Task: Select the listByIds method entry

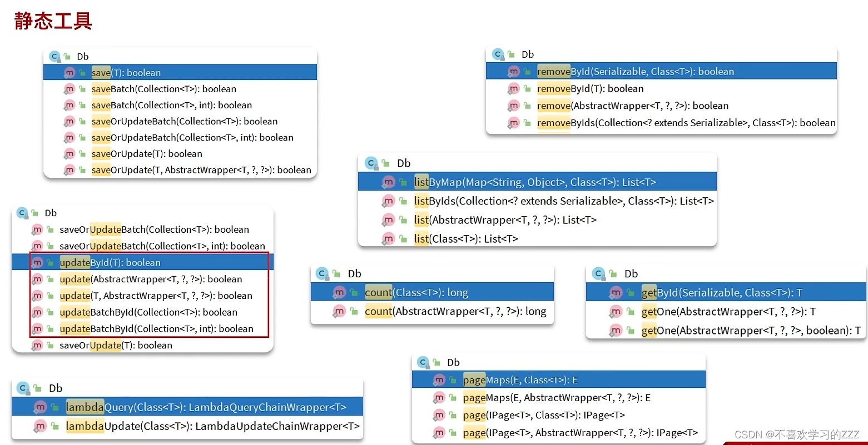Action: tap(564, 201)
